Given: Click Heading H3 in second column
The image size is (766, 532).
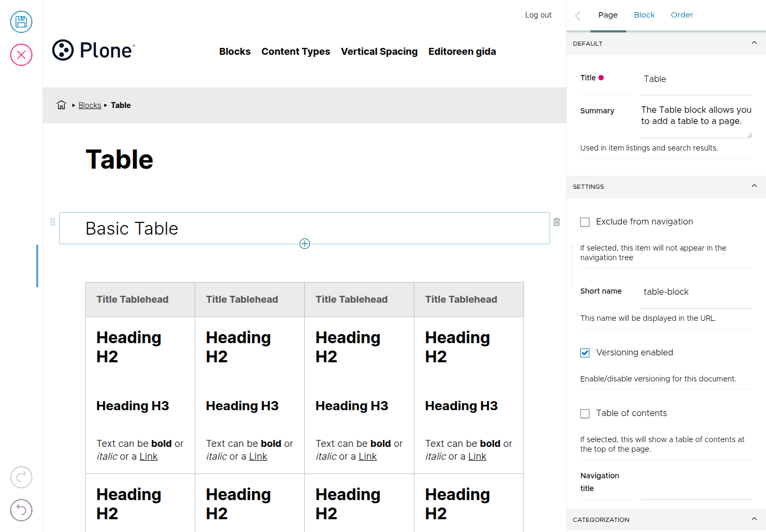Looking at the screenshot, I should [x=242, y=406].
